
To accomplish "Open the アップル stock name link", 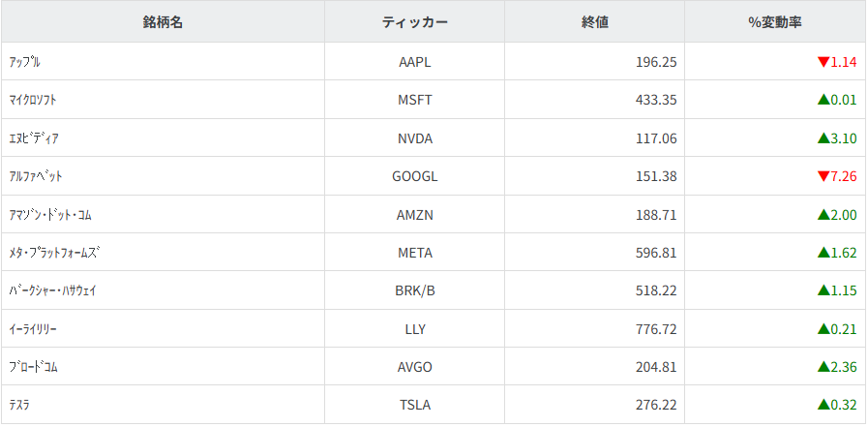I will (24, 62).
